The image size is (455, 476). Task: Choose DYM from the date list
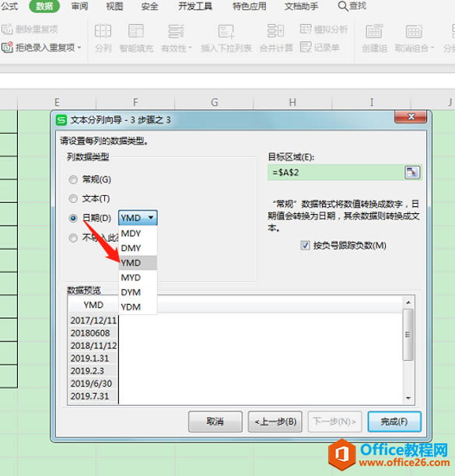(x=138, y=292)
